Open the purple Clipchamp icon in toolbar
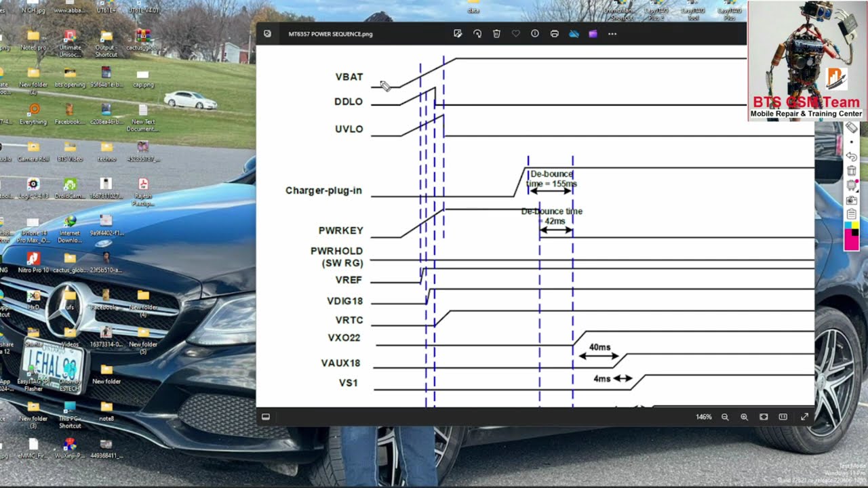This screenshot has width=868, height=488. (593, 34)
